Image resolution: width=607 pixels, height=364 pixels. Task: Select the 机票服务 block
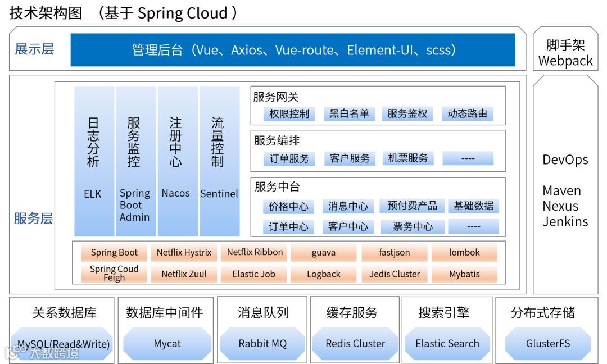click(408, 158)
